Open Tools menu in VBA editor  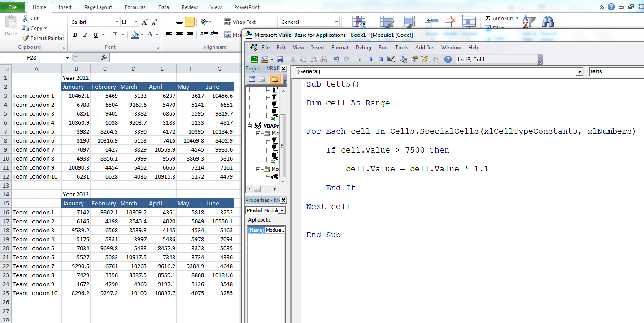click(401, 48)
